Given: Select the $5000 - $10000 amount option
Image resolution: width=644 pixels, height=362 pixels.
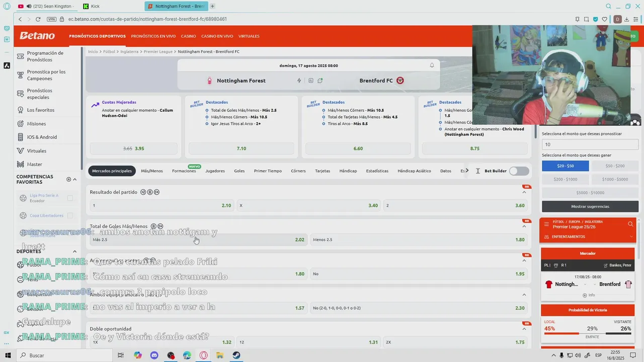Looking at the screenshot, I should [590, 193].
